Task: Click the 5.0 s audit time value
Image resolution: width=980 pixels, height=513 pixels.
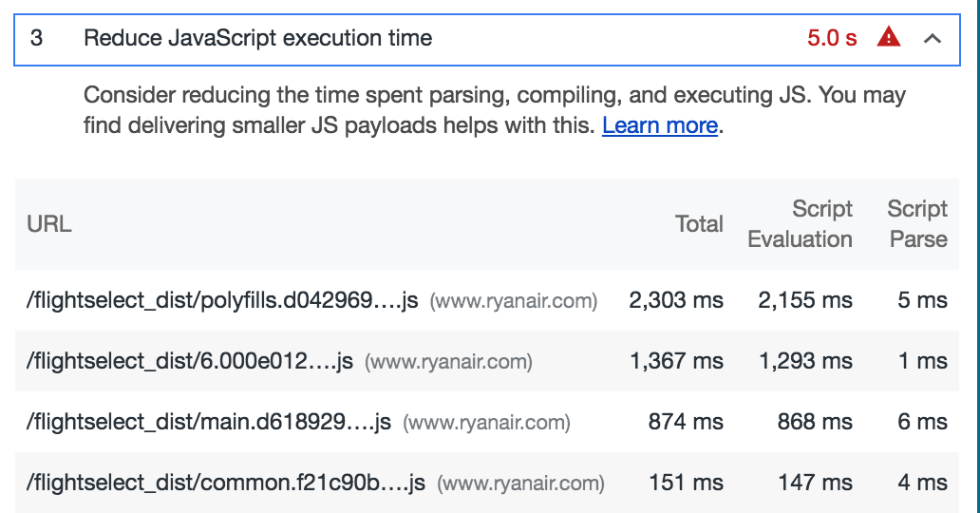Action: (x=832, y=39)
